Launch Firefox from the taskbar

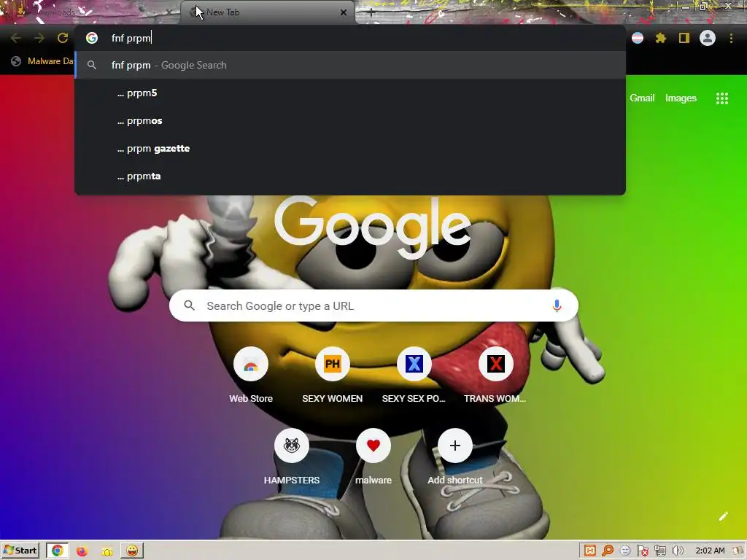tap(82, 551)
